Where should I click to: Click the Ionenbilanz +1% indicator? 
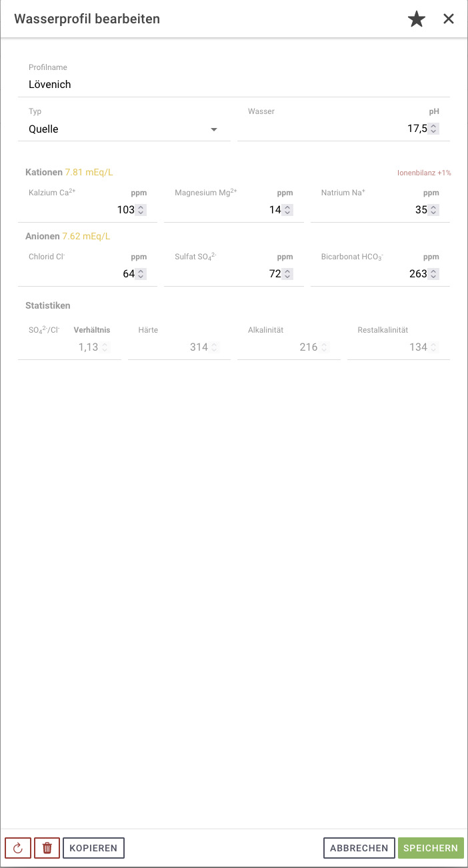(424, 173)
